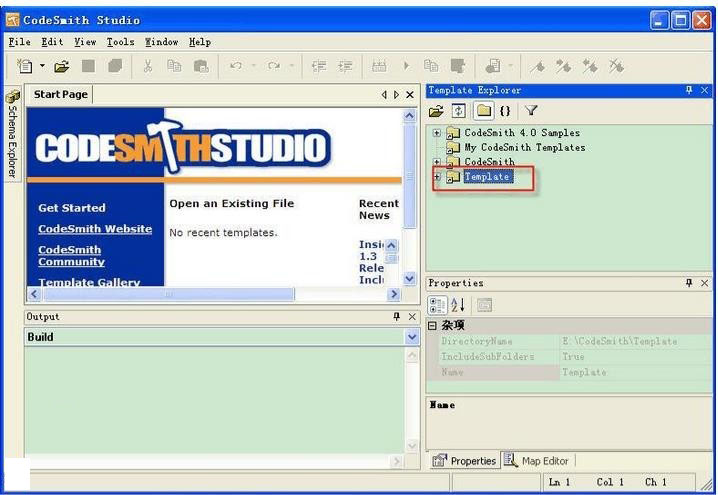Screen dimensions: 718x495
Task: Close the Start Page document
Action: click(x=410, y=95)
